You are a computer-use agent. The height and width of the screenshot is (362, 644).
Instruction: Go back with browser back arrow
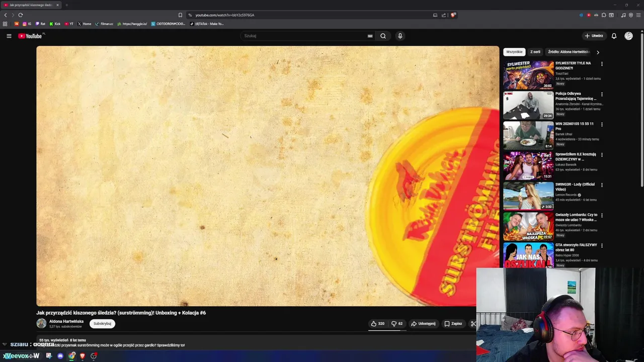tap(6, 15)
